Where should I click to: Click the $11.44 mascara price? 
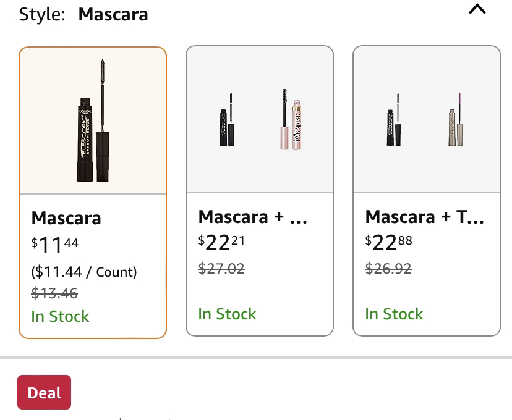coord(55,245)
